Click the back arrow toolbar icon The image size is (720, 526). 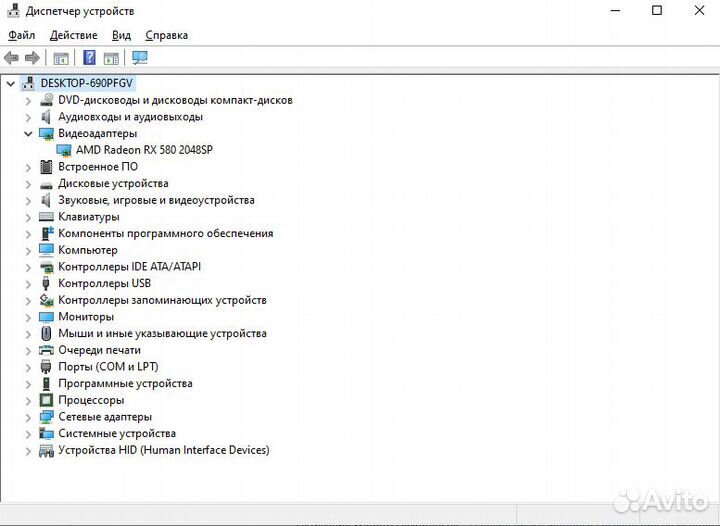(x=11, y=58)
